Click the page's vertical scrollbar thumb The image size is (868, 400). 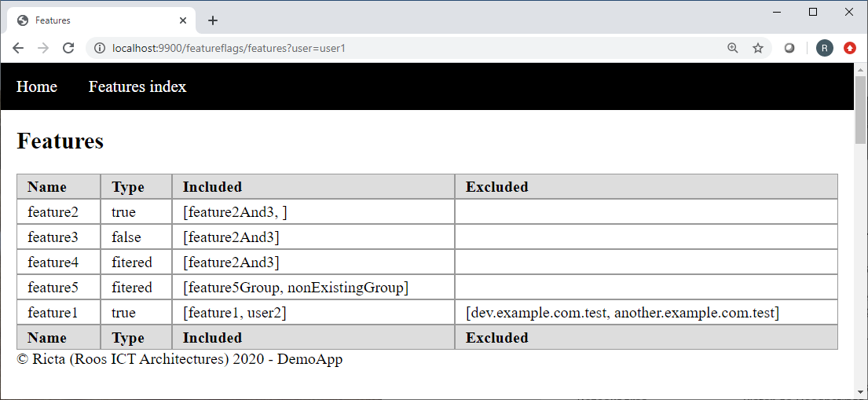(x=861, y=110)
